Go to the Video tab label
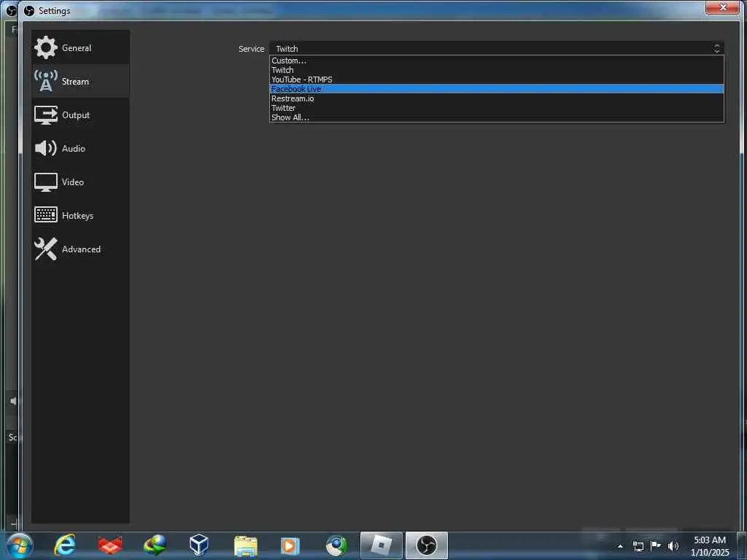 (x=73, y=182)
